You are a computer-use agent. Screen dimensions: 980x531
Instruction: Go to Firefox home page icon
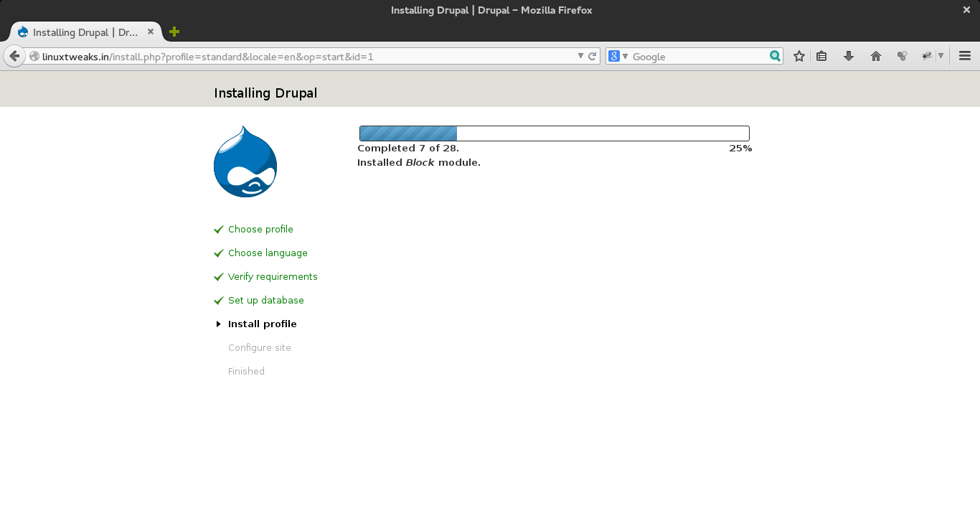[876, 56]
